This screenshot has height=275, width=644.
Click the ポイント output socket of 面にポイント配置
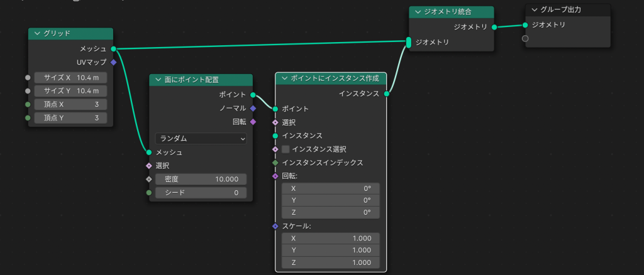click(253, 95)
